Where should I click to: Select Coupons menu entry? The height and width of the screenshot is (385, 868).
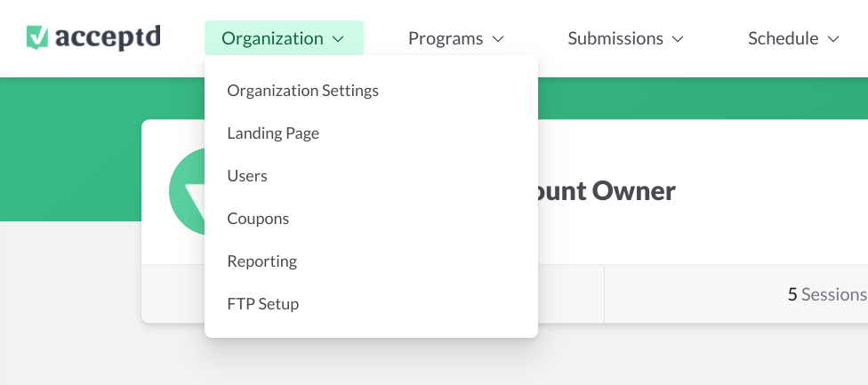pyautogui.click(x=258, y=219)
